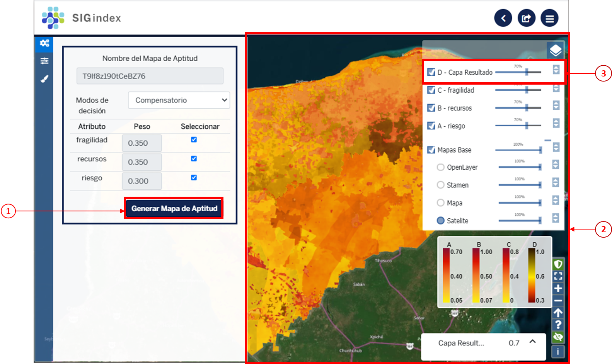Click reorder arrows for Mapa row
Screen dimensions: 612x364
(556, 200)
